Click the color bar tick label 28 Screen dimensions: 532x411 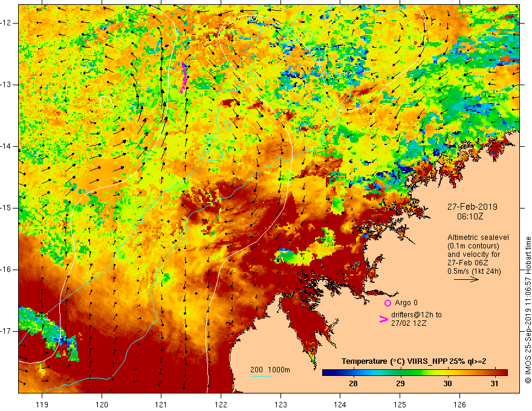click(x=353, y=384)
